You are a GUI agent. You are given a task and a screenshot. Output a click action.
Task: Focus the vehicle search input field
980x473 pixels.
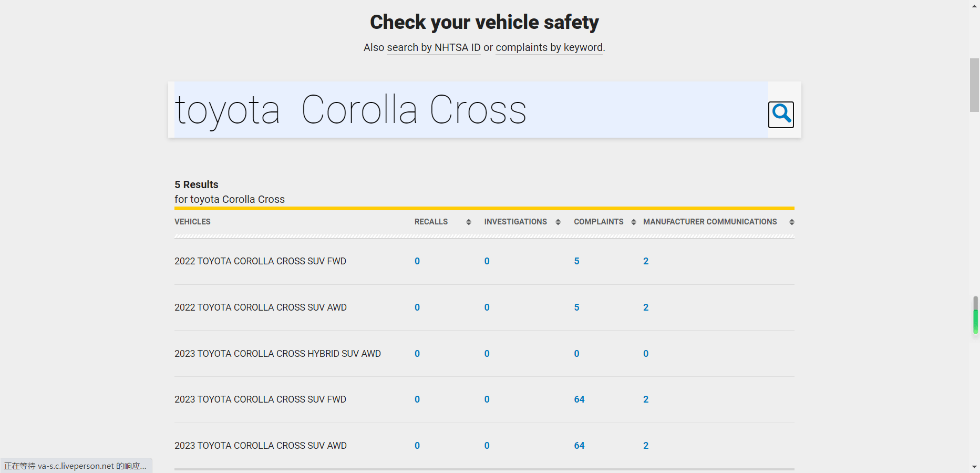click(x=471, y=110)
